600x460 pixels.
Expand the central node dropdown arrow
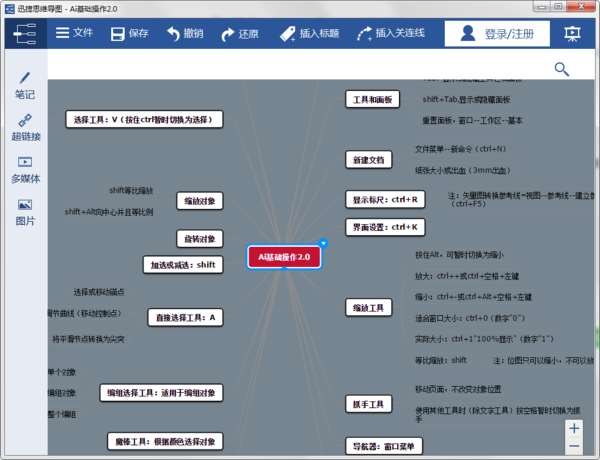pos(323,243)
